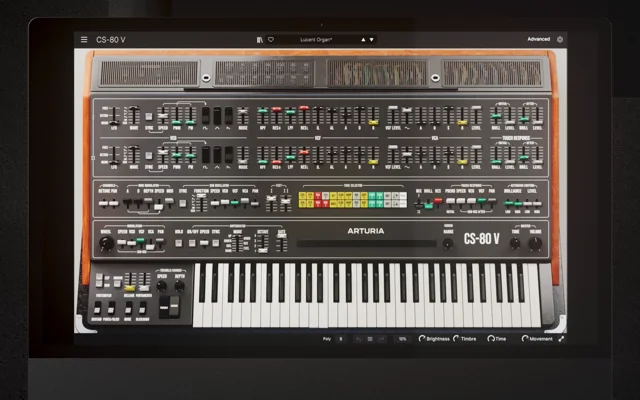Click the 12% CPU meter

coord(402,339)
